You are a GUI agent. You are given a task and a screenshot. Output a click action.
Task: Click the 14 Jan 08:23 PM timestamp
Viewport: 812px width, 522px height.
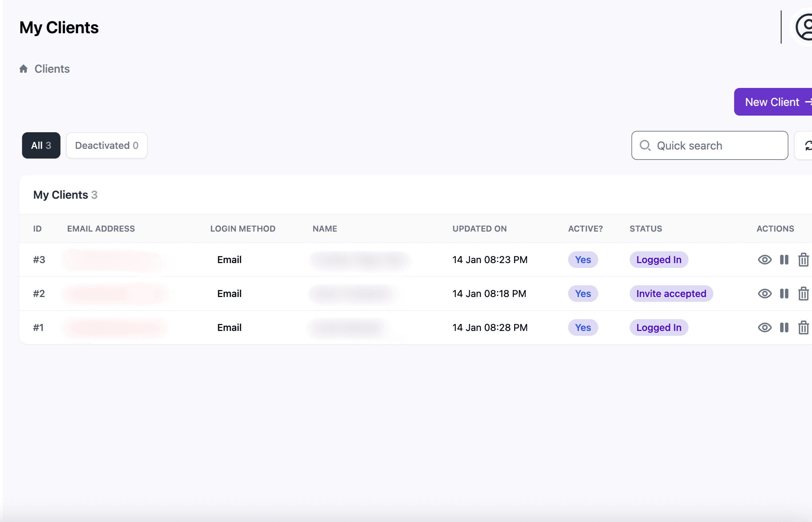click(490, 260)
